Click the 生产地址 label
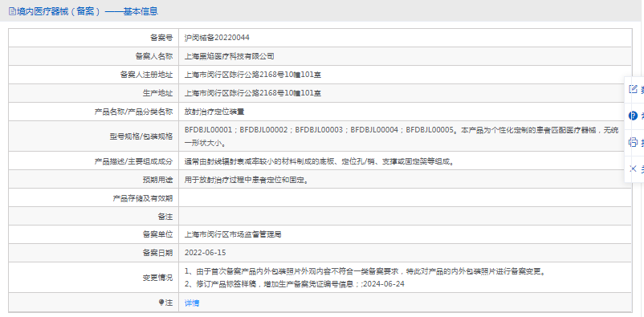 157,93
